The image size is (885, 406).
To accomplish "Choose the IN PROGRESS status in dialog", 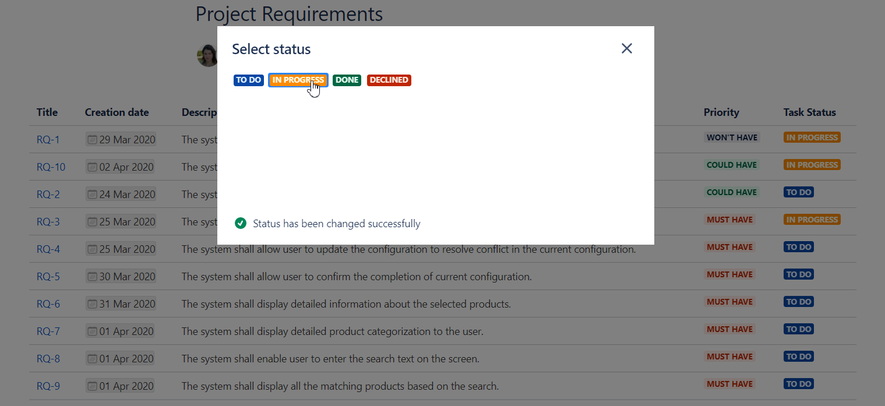I will [x=298, y=80].
